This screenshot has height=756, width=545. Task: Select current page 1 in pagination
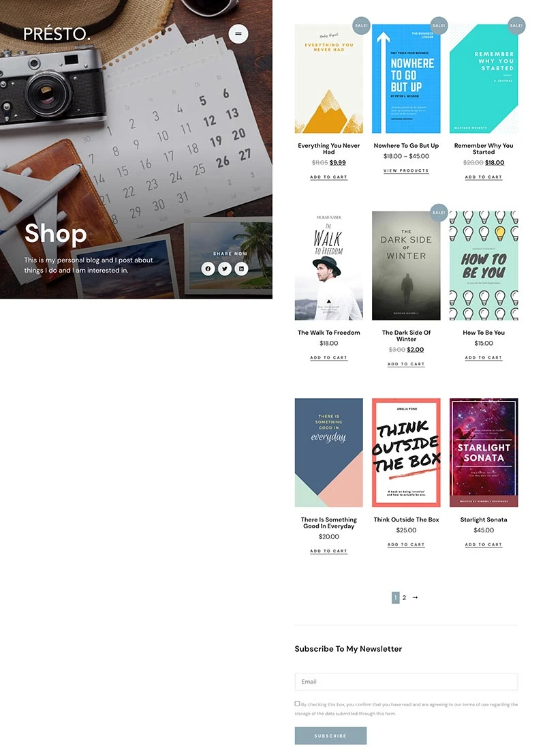(x=396, y=597)
